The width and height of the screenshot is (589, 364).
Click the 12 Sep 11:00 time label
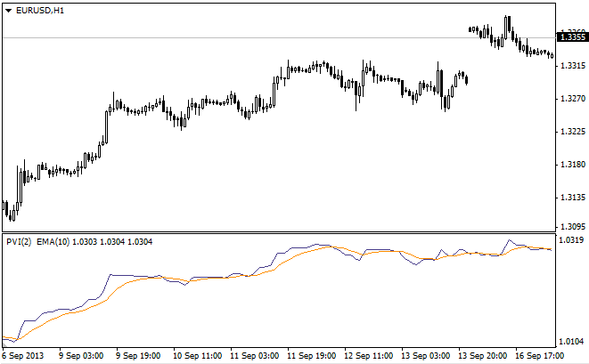tap(368, 356)
